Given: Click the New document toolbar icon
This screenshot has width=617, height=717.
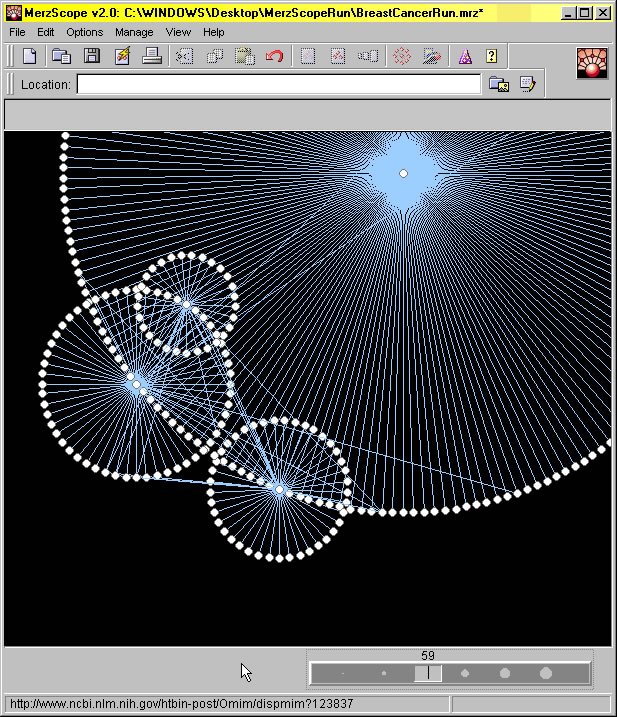Looking at the screenshot, I should [30, 57].
